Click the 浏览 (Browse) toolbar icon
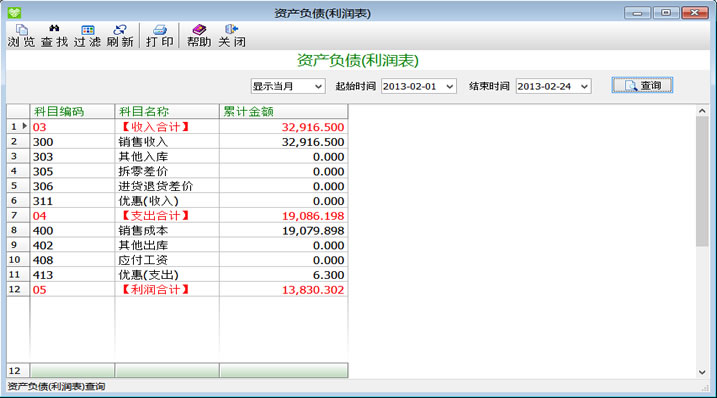The image size is (717, 398). (21, 36)
